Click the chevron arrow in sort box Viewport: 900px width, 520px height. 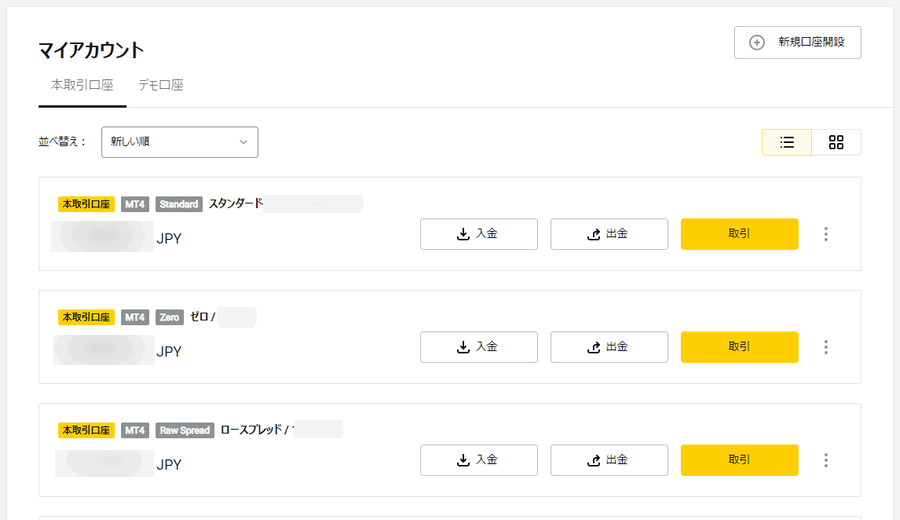point(243,142)
